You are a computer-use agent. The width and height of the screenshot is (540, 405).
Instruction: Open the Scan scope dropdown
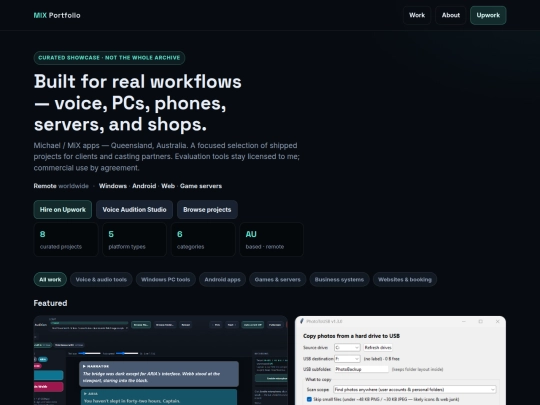415,390
